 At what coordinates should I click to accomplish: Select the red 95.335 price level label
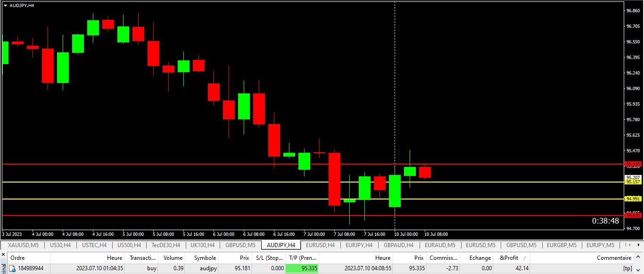click(x=633, y=164)
